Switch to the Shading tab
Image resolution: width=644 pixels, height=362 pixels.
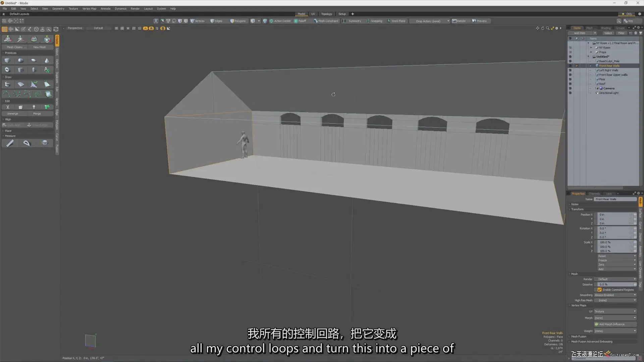(605, 28)
